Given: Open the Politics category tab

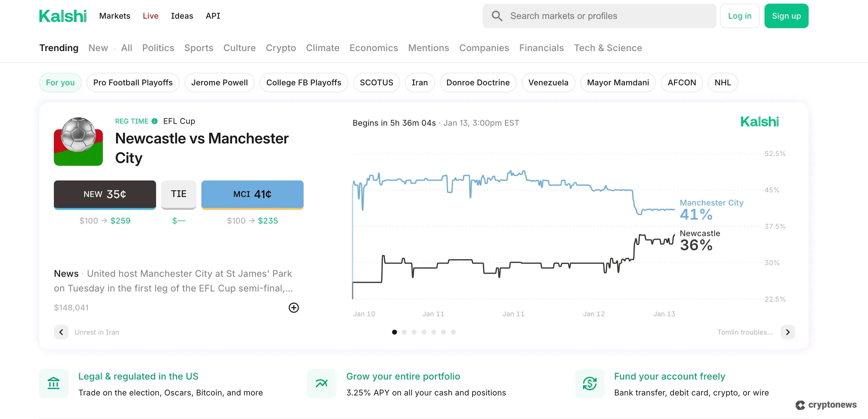Looking at the screenshot, I should pyautogui.click(x=158, y=48).
